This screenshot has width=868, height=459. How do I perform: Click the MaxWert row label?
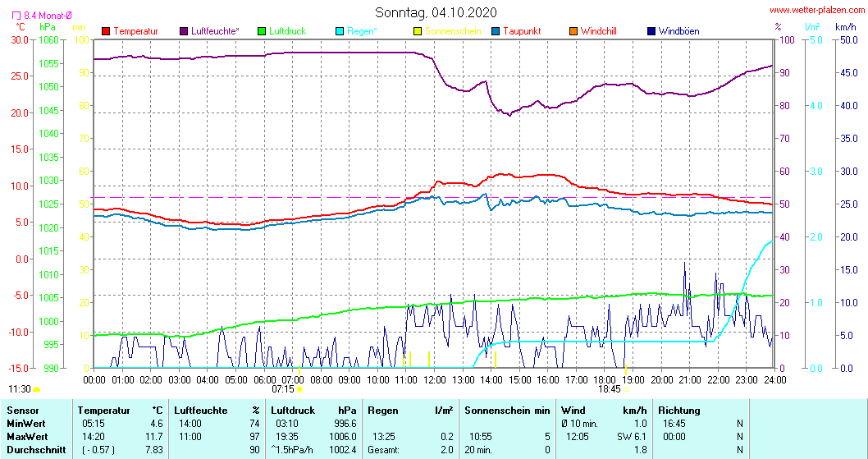(27, 437)
